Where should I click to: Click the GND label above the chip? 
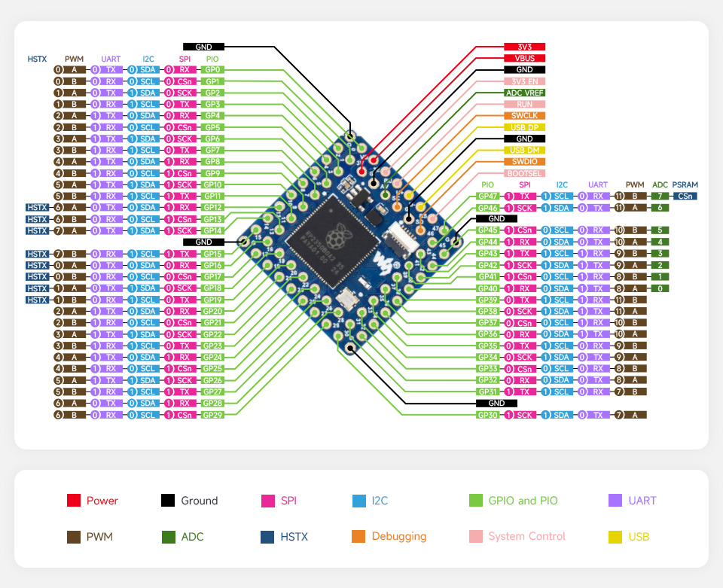(203, 46)
